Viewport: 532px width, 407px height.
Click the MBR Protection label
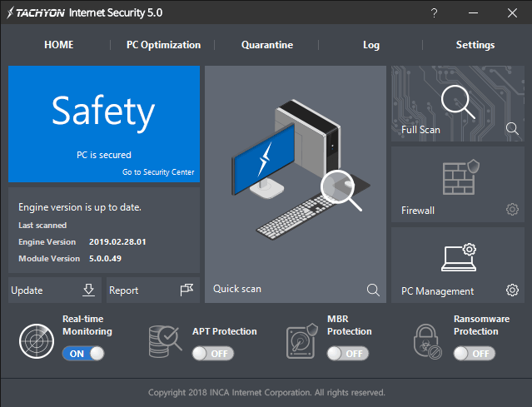coord(349,325)
